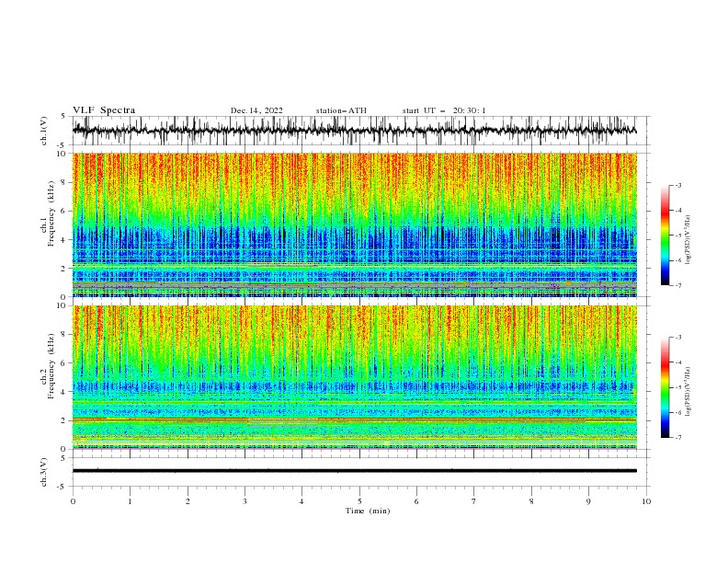Click the ch.2 PSD color scale bar
Screen dimensions: 728x563
coord(665,387)
